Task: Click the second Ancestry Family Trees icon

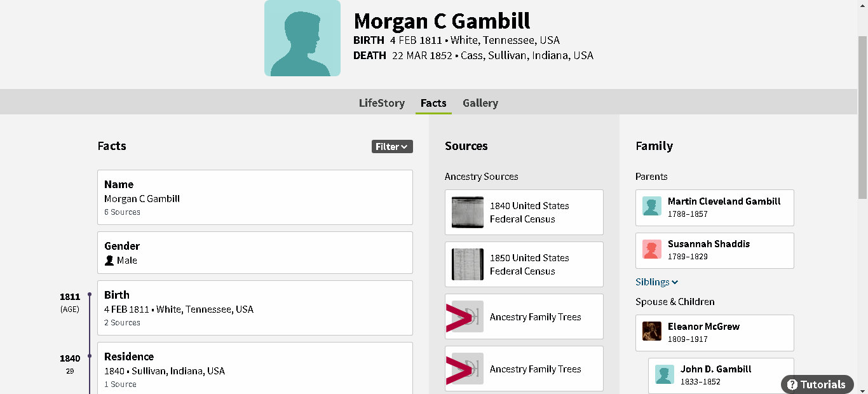Action: (x=468, y=369)
